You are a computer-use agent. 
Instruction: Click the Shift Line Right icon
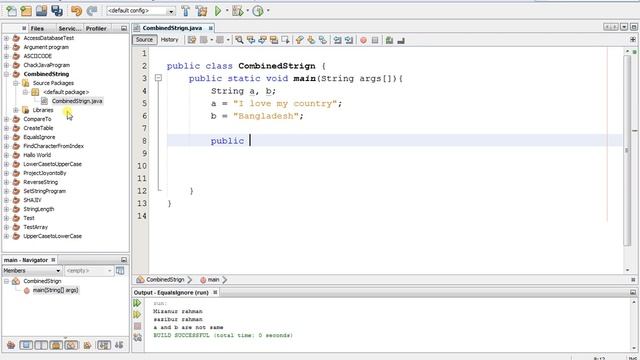tap(349, 40)
